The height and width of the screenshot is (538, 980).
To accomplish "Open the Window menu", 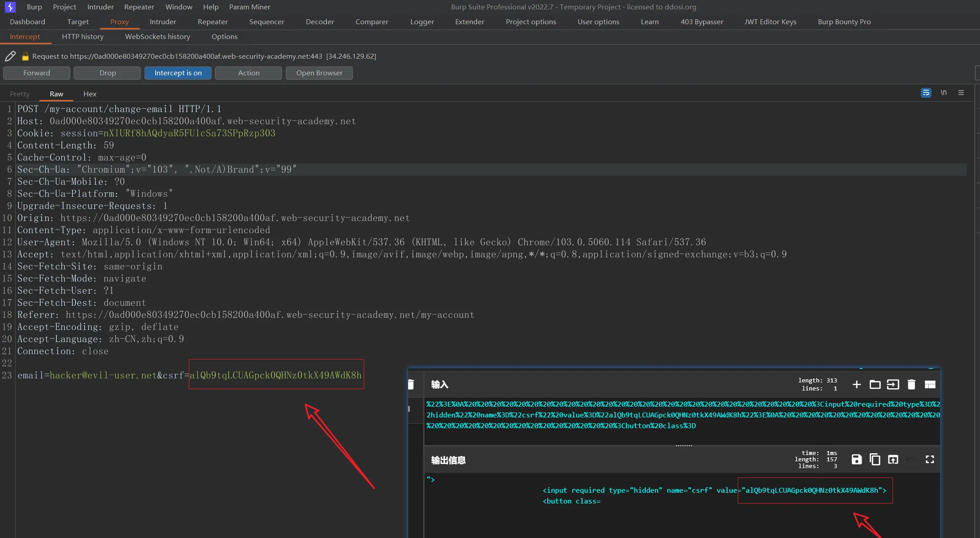I will pyautogui.click(x=179, y=7).
